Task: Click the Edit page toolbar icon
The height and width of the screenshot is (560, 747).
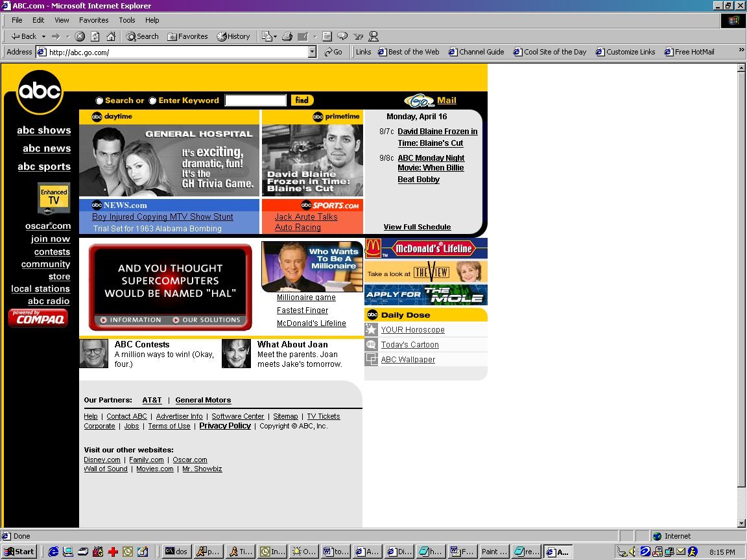Action: 303,36
